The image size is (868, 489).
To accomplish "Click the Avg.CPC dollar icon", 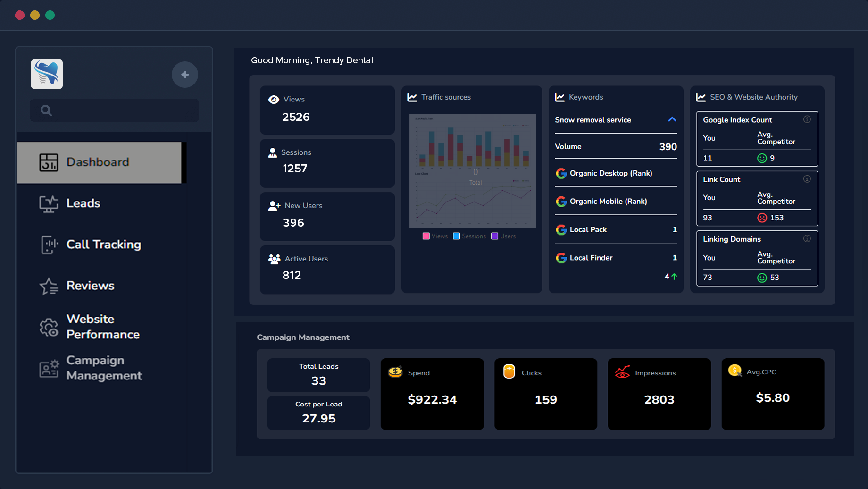I will tap(735, 371).
